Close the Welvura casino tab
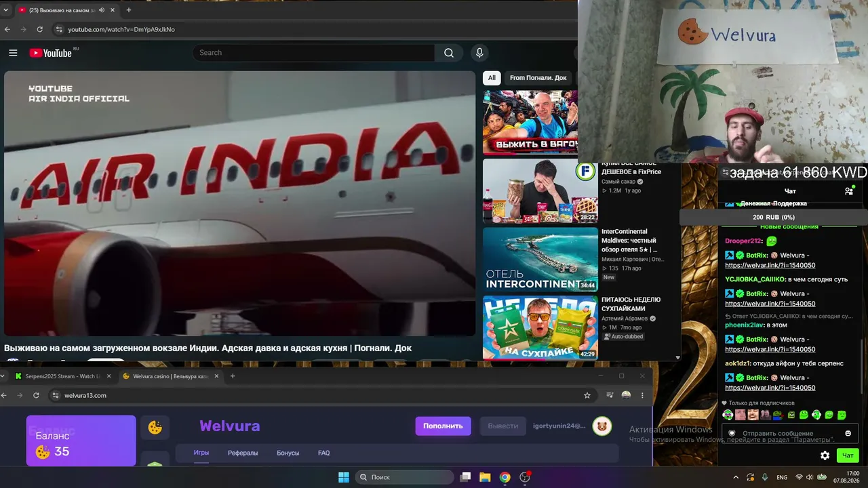 pos(216,376)
